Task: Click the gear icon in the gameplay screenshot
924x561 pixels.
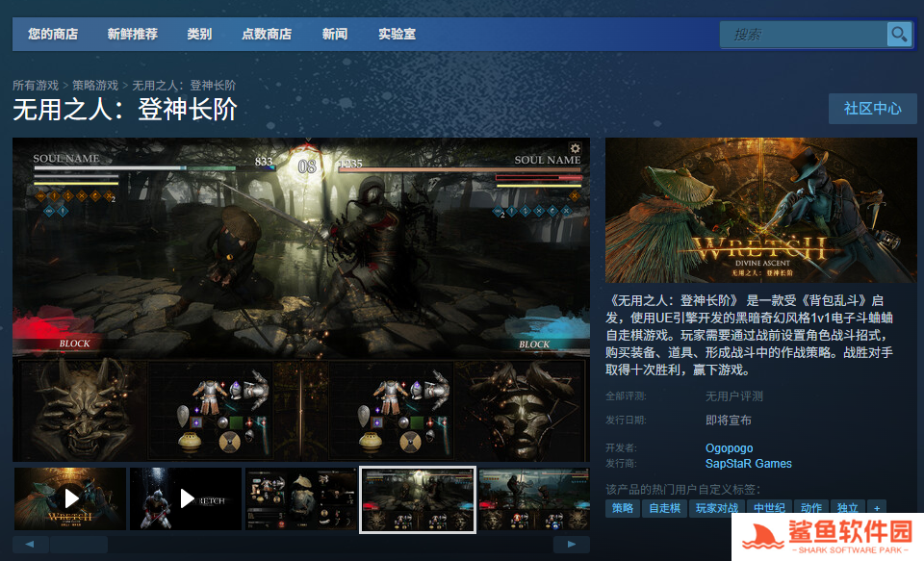Action: pos(576,148)
